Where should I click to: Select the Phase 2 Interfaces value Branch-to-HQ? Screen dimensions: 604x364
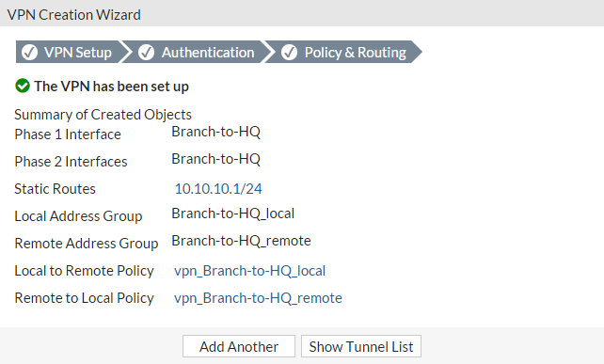[215, 159]
